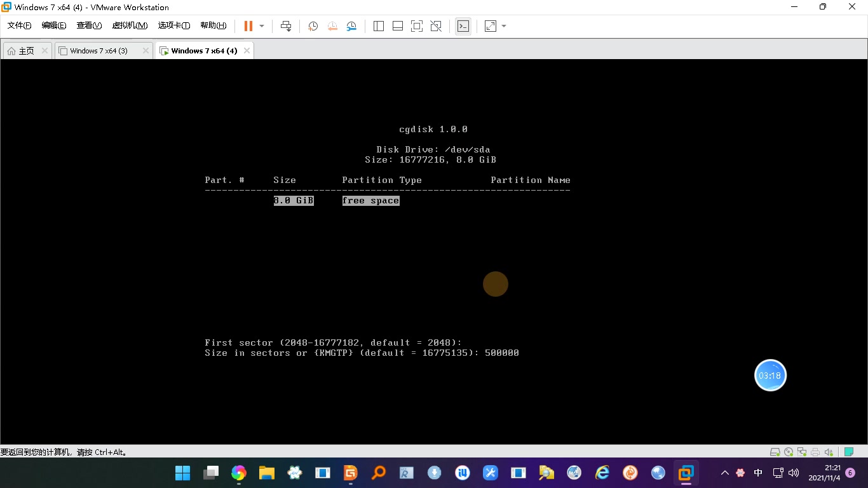Revert the VM to its latest snapshot
This screenshot has width=868, height=488.
tap(332, 26)
